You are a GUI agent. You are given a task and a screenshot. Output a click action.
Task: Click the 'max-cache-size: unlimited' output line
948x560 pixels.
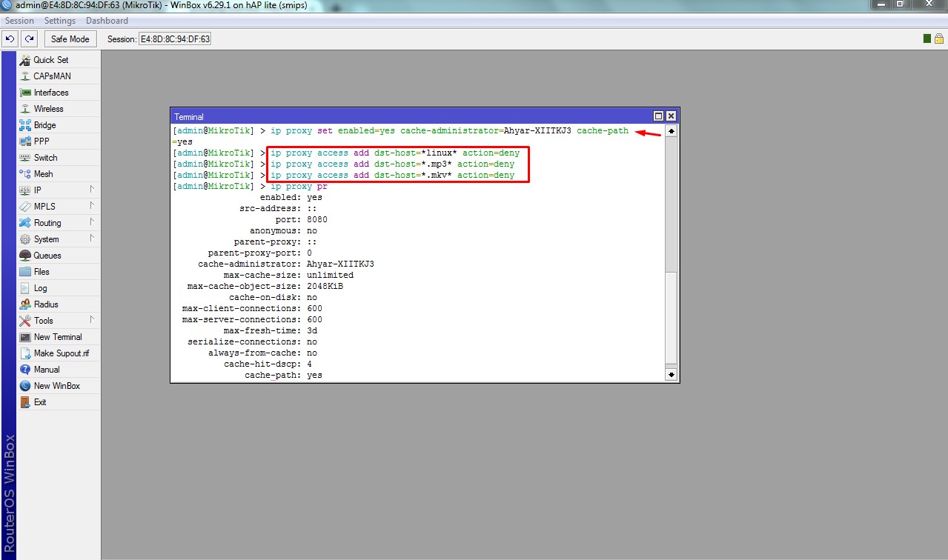pyautogui.click(x=288, y=276)
